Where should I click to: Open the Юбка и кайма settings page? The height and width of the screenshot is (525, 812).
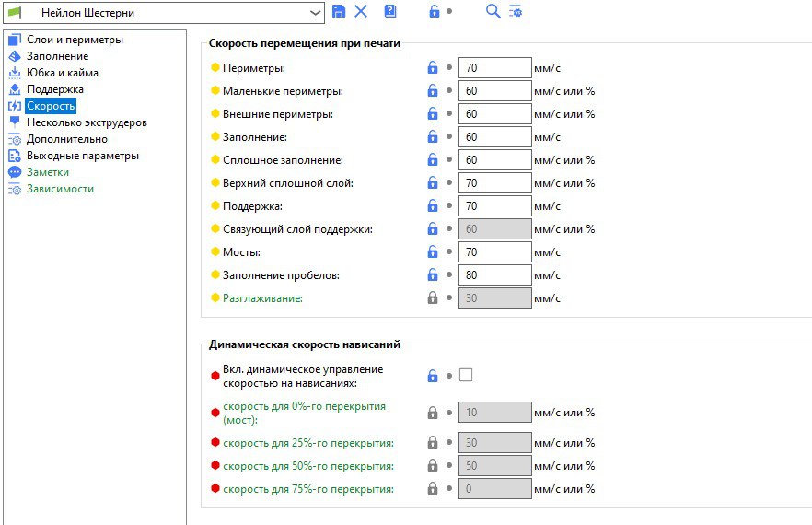(62, 73)
